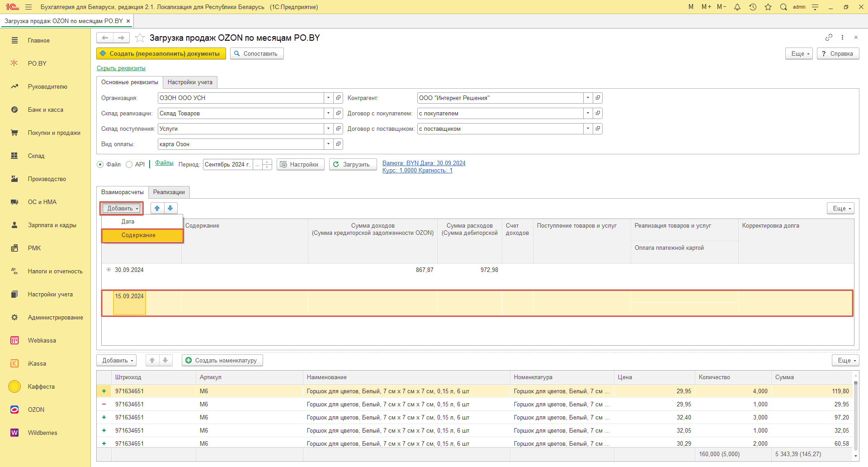Expand the 30.09.2024 row tree node
The width and height of the screenshot is (868, 467).
[x=108, y=270]
